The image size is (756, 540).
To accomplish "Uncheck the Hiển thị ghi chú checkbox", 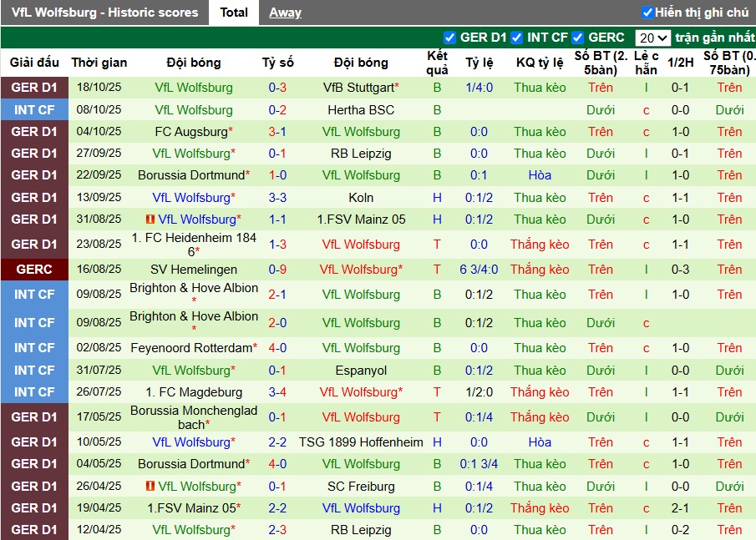I will pyautogui.click(x=649, y=12).
